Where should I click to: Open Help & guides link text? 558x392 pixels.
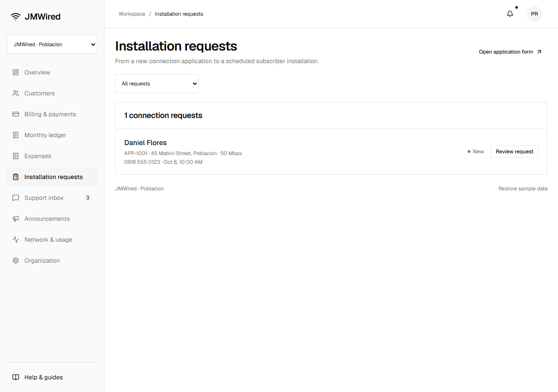[x=44, y=377]
